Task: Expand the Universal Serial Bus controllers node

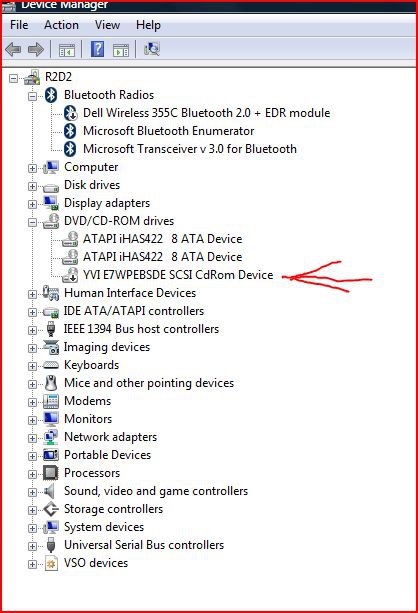Action: pyautogui.click(x=32, y=546)
